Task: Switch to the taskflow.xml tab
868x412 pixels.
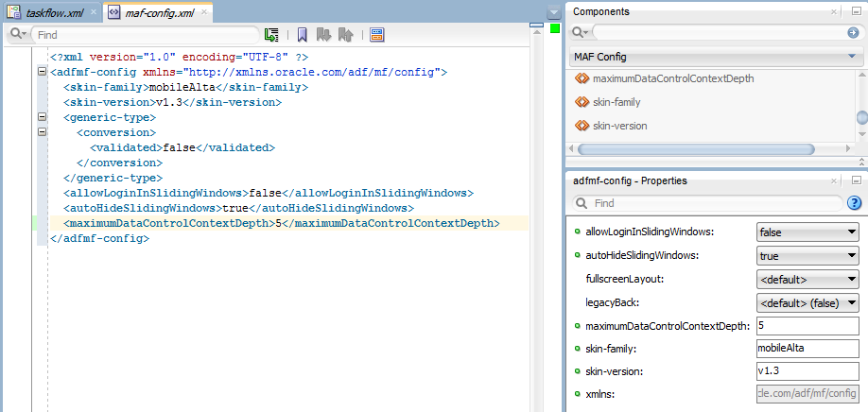Action: [x=54, y=12]
